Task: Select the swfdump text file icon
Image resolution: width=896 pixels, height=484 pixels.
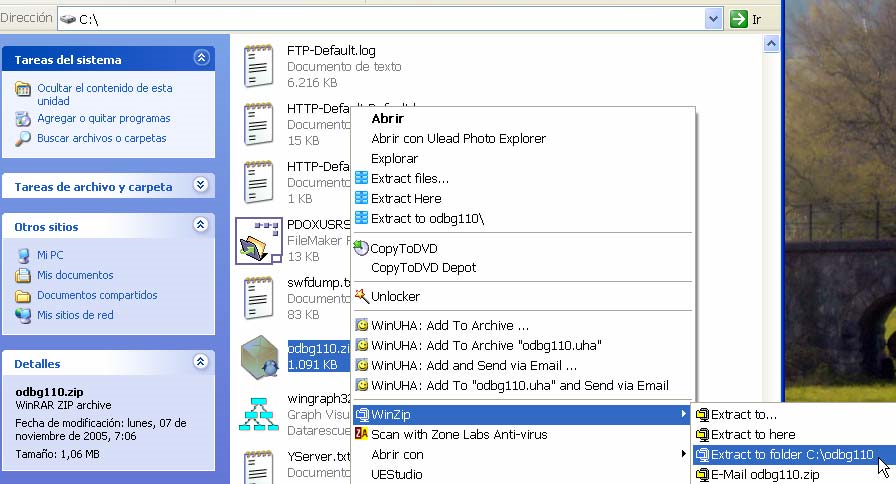Action: pos(258,298)
